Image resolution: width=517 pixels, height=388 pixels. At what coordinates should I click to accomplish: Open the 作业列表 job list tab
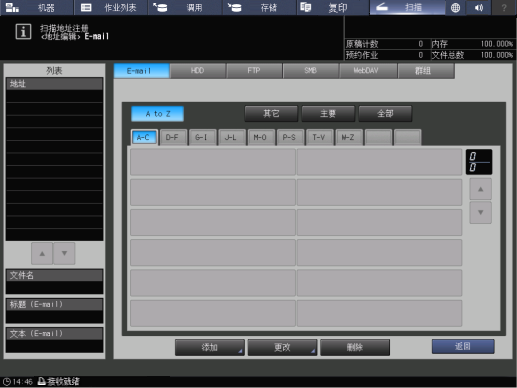click(111, 7)
